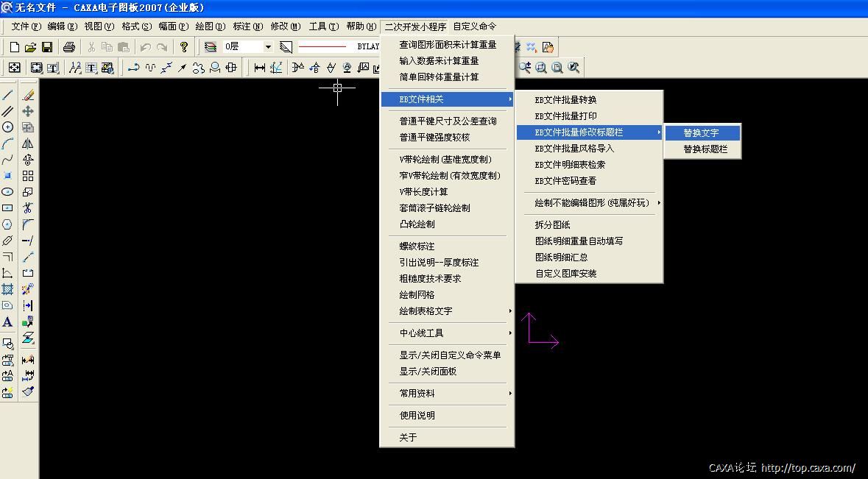
Task: Expand 绘制不能编辑图形 submenu
Action: click(592, 203)
